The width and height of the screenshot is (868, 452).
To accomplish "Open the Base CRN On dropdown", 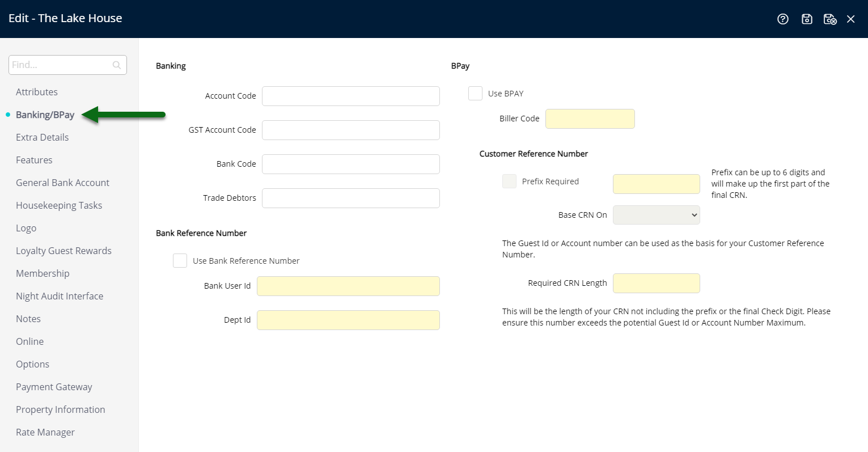I will 657,215.
